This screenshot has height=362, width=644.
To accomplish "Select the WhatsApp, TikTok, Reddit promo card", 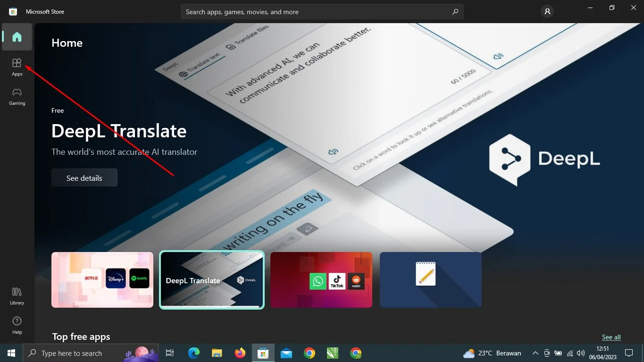I will click(321, 280).
